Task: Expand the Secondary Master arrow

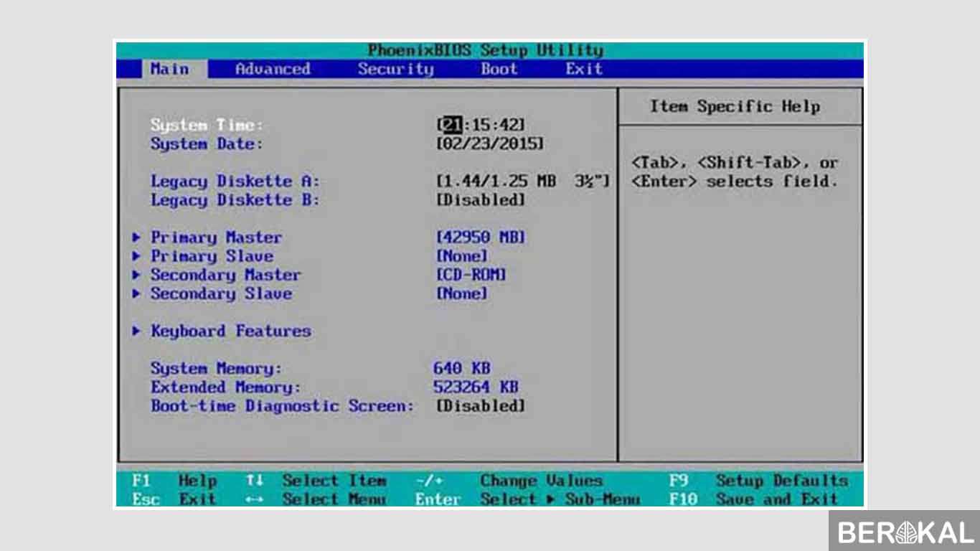Action: pos(136,275)
